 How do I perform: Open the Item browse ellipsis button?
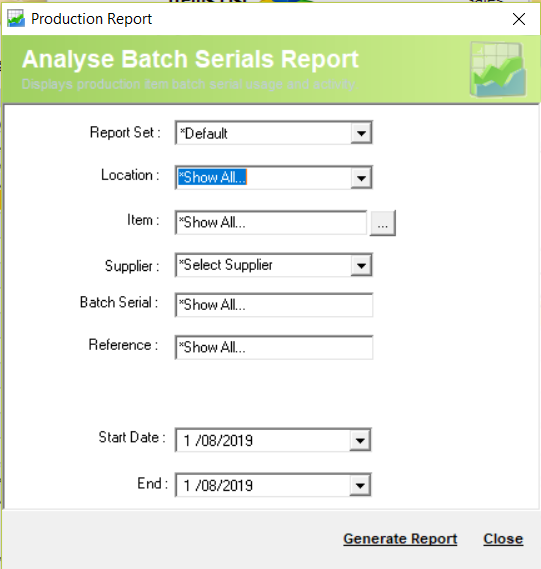tap(382, 223)
